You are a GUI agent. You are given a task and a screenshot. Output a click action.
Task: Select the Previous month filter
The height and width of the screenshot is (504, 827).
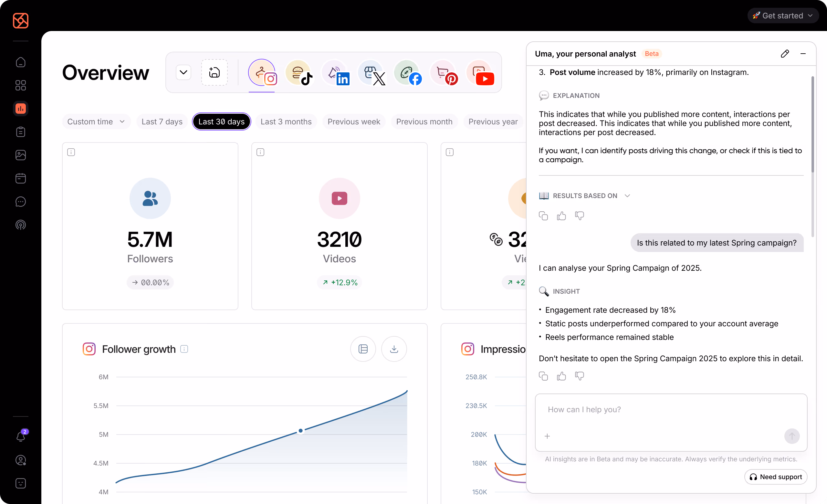(424, 122)
